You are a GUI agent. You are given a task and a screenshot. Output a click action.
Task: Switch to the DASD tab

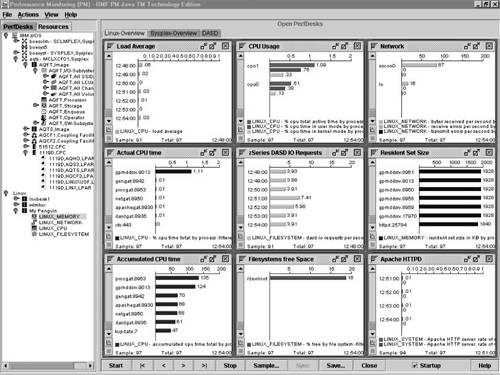[210, 33]
